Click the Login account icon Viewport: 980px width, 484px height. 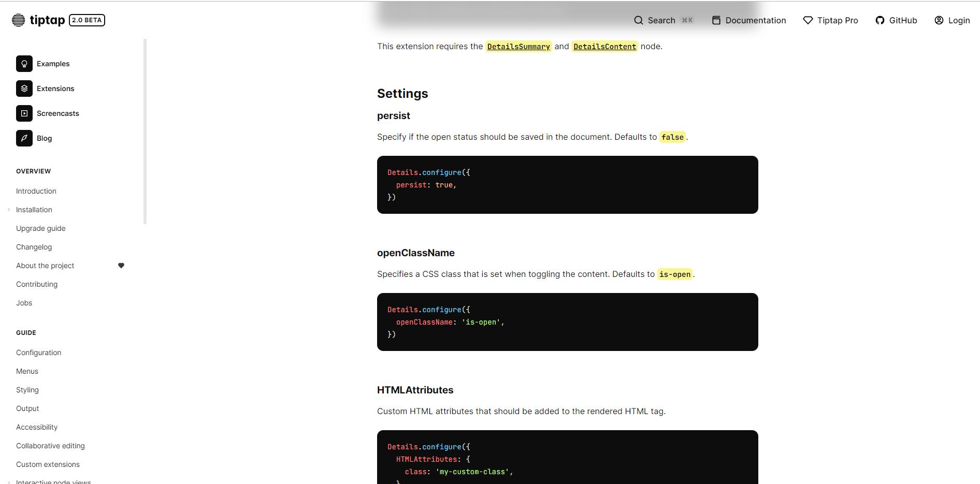pyautogui.click(x=939, y=20)
